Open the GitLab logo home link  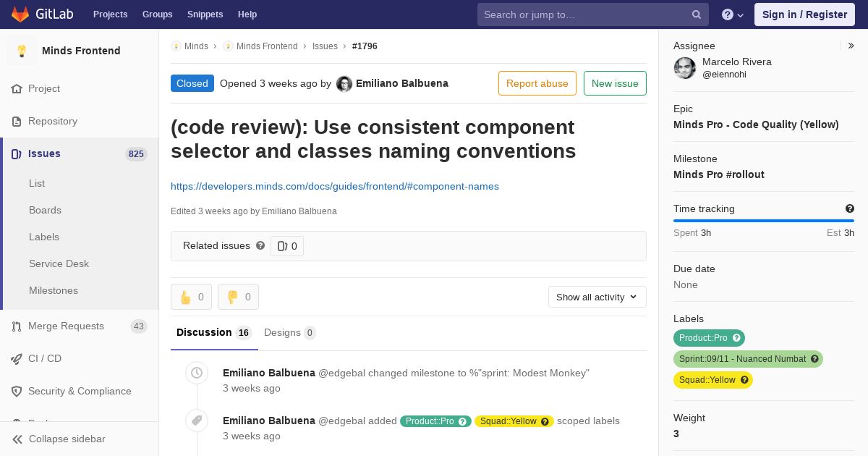tap(41, 14)
